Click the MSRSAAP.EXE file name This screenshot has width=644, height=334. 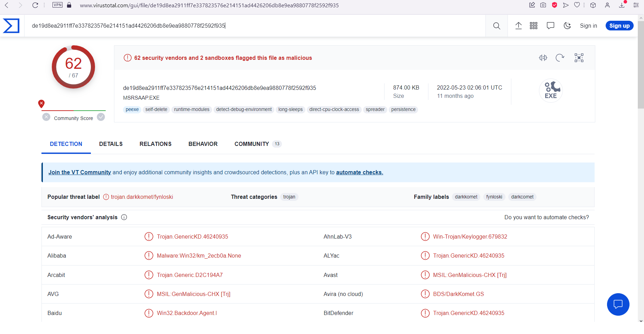pyautogui.click(x=141, y=98)
